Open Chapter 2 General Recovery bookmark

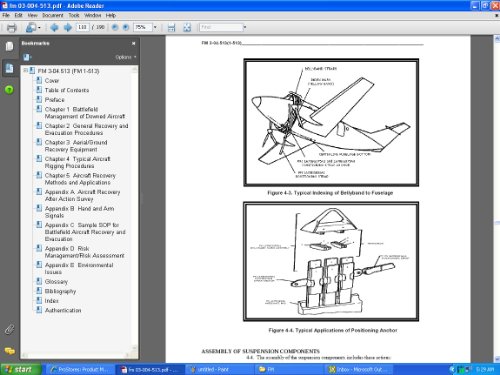[x=86, y=129]
